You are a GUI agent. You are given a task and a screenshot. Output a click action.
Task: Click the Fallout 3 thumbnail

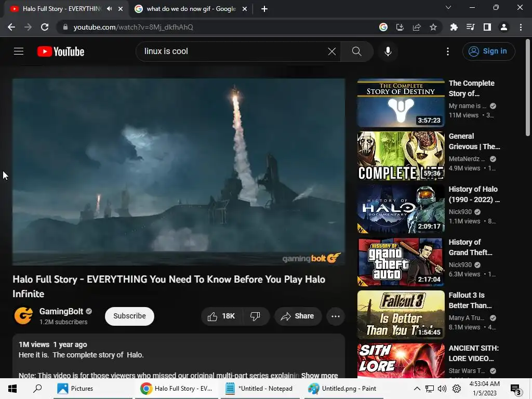(x=401, y=314)
